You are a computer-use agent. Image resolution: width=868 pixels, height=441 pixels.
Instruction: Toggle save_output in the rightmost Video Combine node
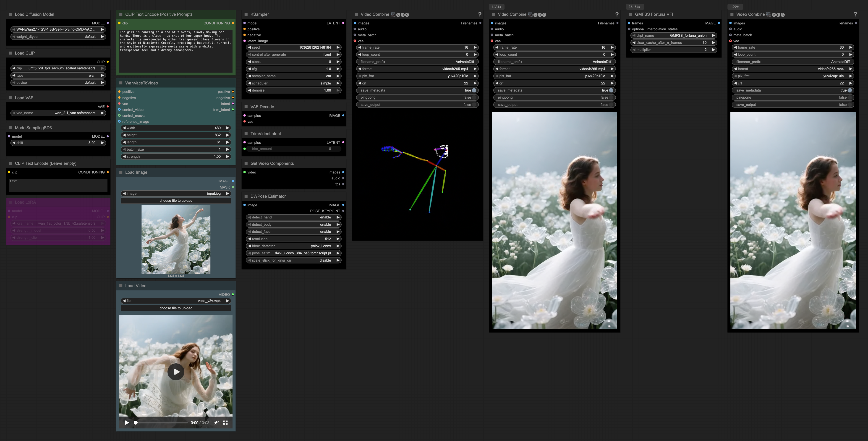coord(850,105)
